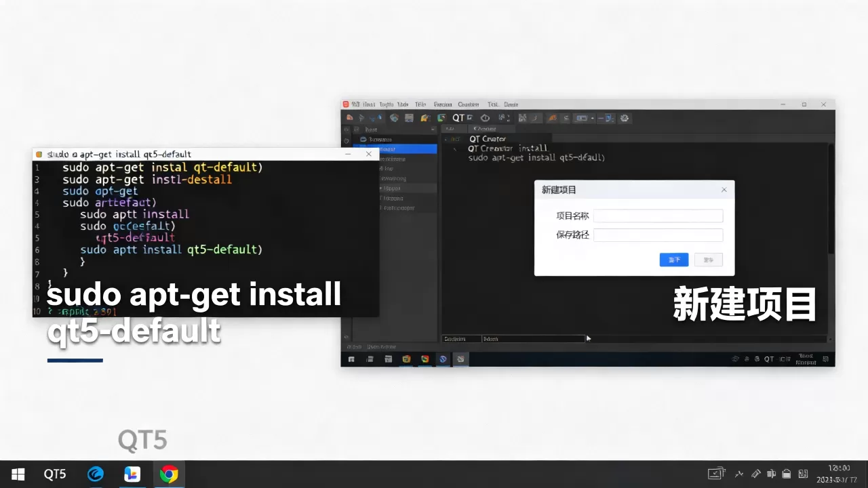The width and height of the screenshot is (868, 488).
Task: Close the terminal window
Action: tap(369, 154)
